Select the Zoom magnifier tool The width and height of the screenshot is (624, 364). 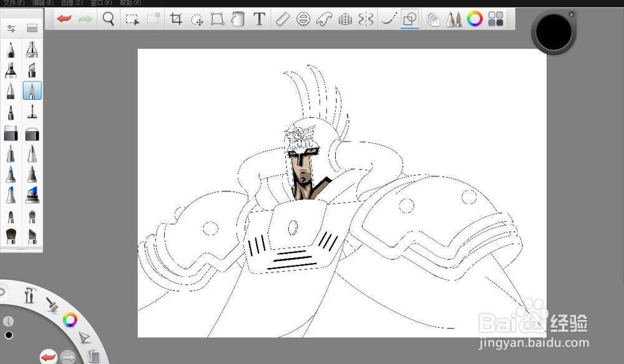point(108,19)
